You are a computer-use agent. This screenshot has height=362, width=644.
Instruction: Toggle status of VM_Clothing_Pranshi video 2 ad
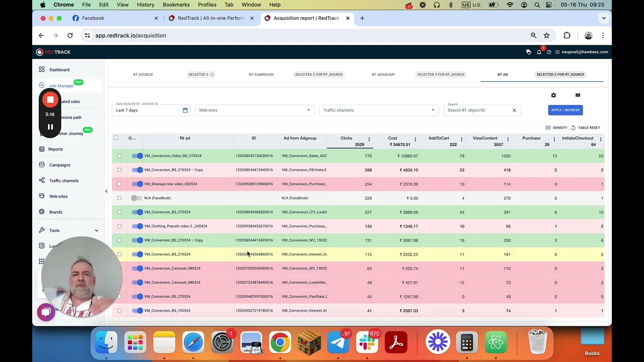(137, 226)
